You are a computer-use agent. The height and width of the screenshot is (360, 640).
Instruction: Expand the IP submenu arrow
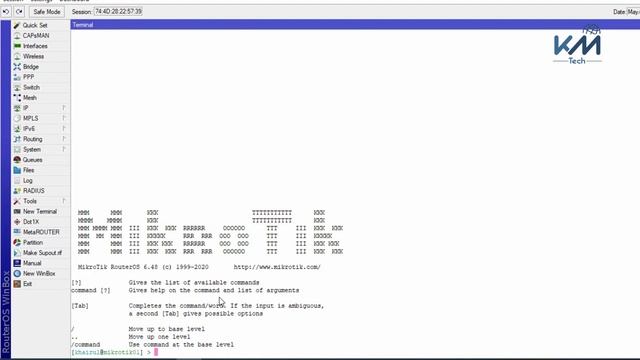coord(64,108)
